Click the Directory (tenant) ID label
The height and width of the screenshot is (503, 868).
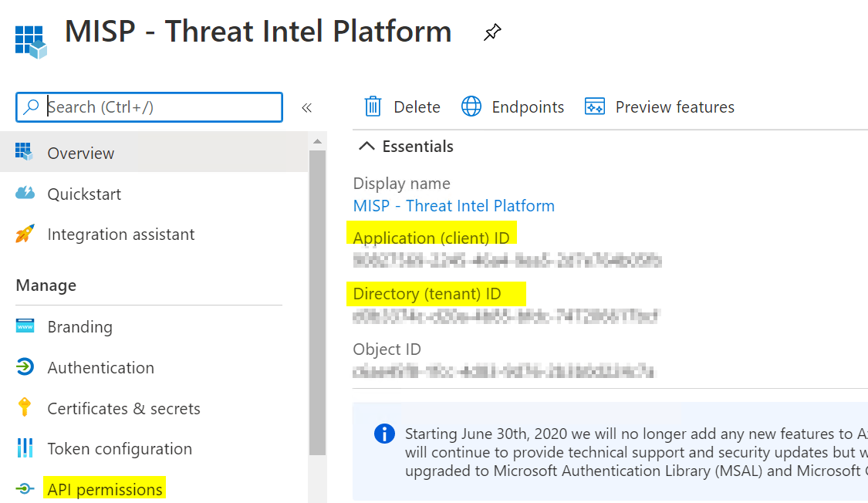(427, 294)
